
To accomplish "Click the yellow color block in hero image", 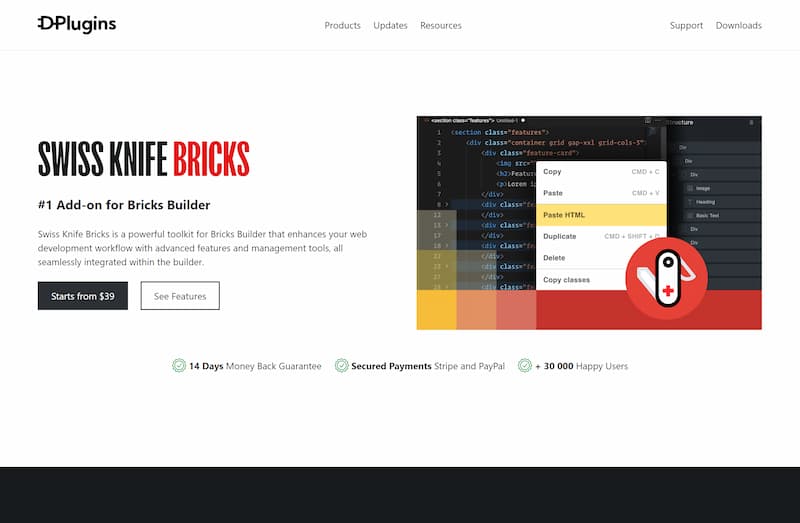I will pyautogui.click(x=436, y=310).
